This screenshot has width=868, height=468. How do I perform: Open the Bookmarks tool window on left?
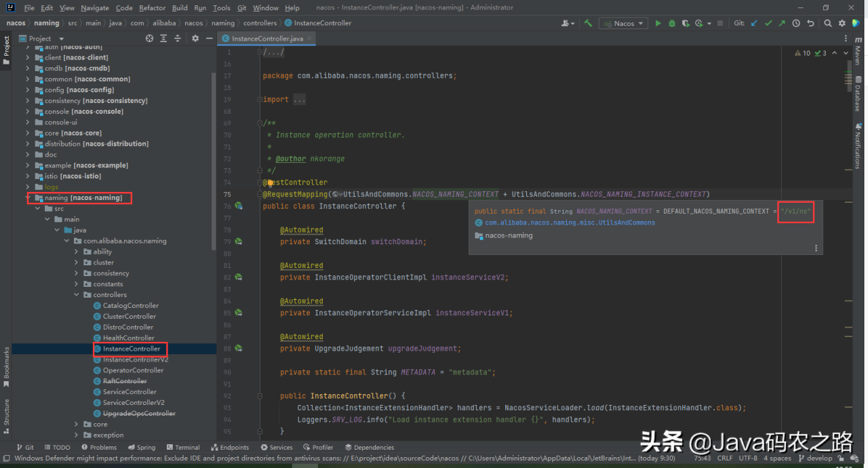click(6, 367)
